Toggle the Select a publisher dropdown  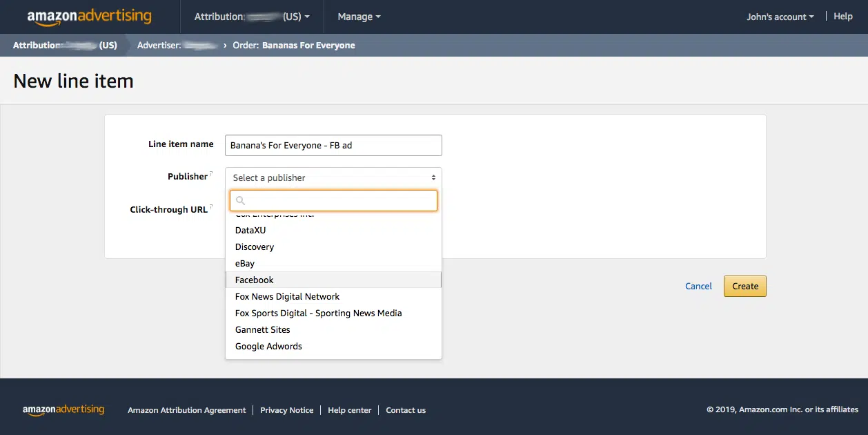click(333, 177)
